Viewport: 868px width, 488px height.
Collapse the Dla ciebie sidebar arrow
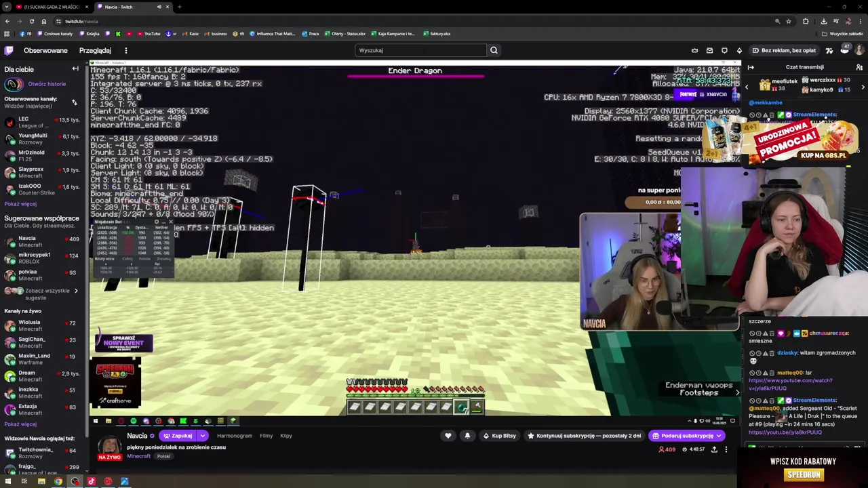pos(75,69)
